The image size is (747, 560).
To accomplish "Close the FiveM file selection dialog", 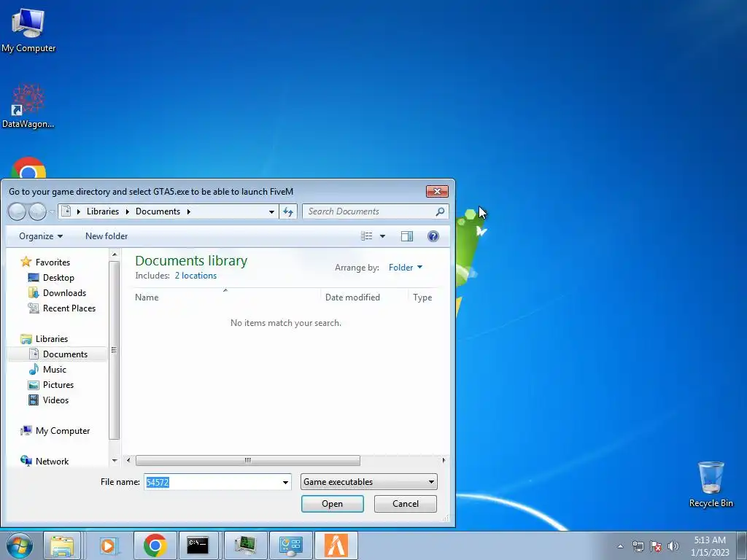I will (x=437, y=192).
